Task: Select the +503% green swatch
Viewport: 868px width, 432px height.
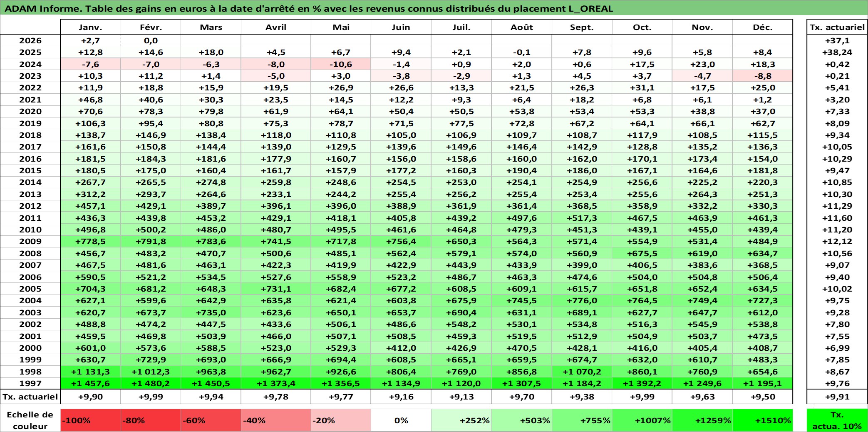Action: [522, 420]
